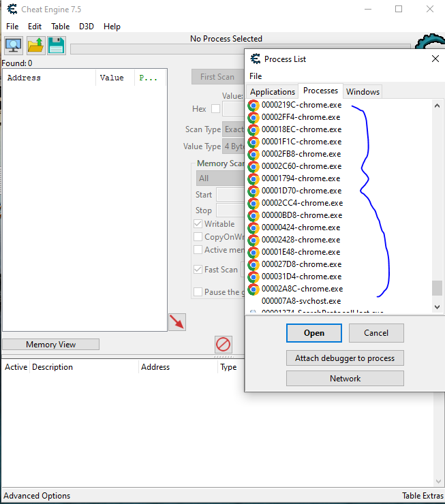
Task: Click the Stop address input field
Action: pos(230,210)
